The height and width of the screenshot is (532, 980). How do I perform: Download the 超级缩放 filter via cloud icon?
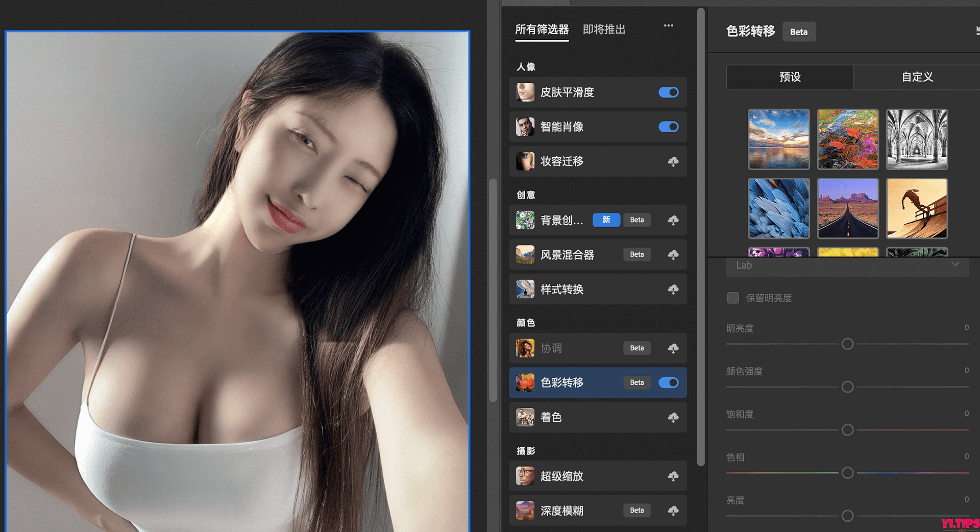[x=674, y=476]
